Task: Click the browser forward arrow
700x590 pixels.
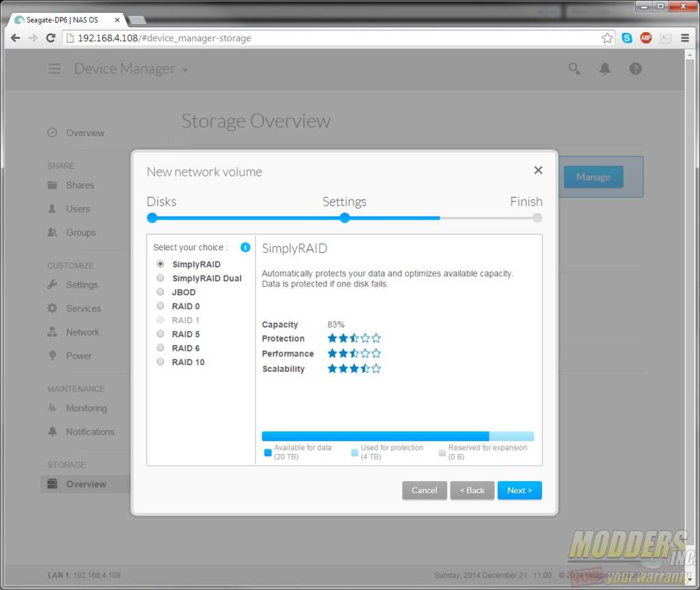Action: [33, 38]
